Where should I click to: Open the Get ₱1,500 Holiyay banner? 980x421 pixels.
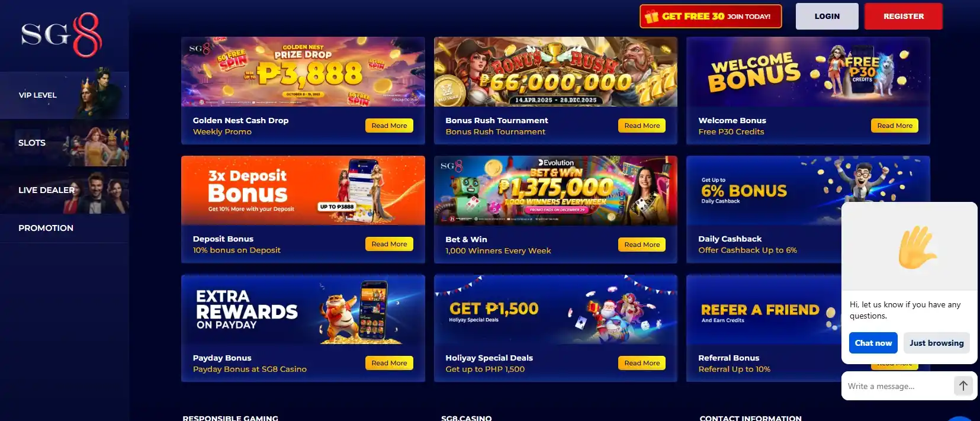click(555, 309)
